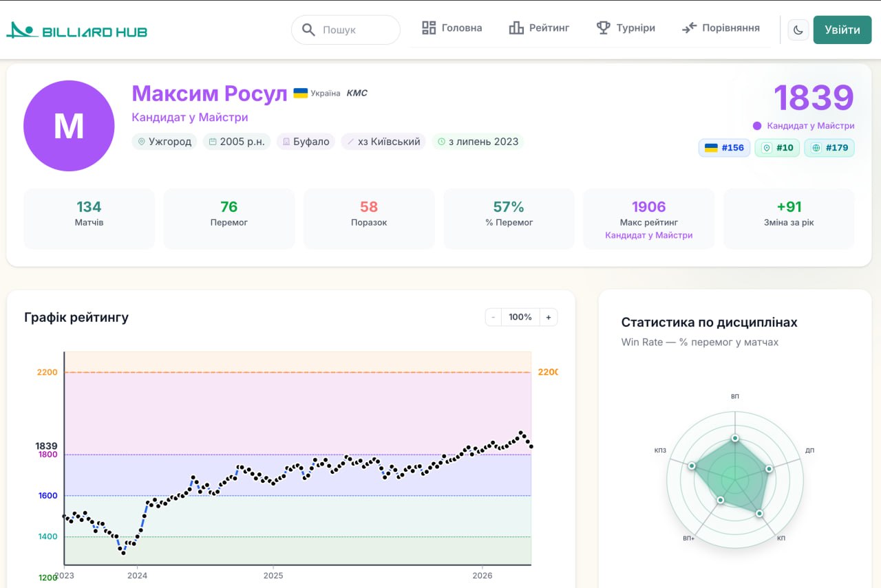Click the city rank #10 badge
Viewport: 881px width, 588px height.
click(777, 148)
